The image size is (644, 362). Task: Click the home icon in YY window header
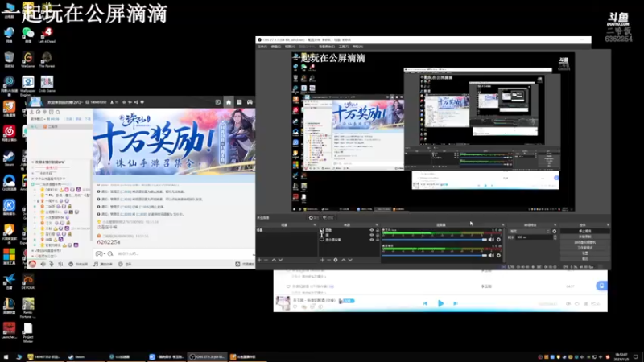[x=229, y=102]
